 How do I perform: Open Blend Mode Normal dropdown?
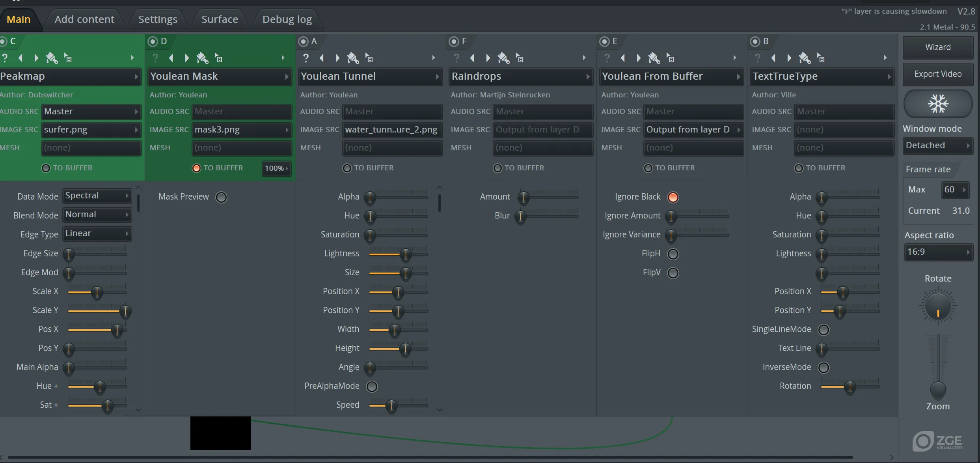(97, 215)
